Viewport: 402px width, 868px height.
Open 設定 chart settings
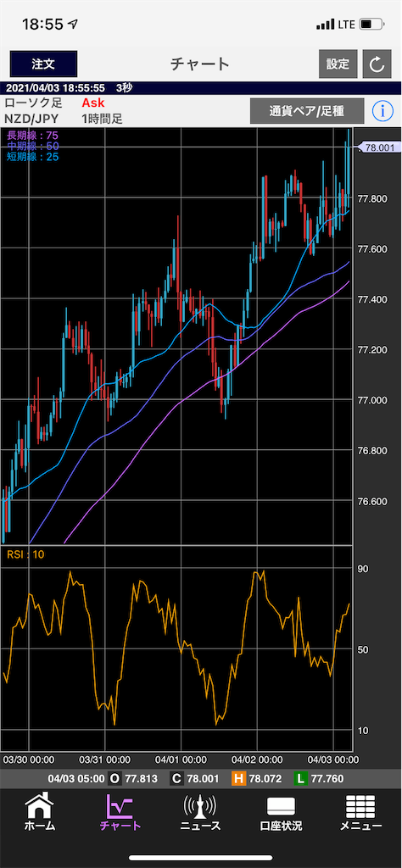tap(338, 64)
